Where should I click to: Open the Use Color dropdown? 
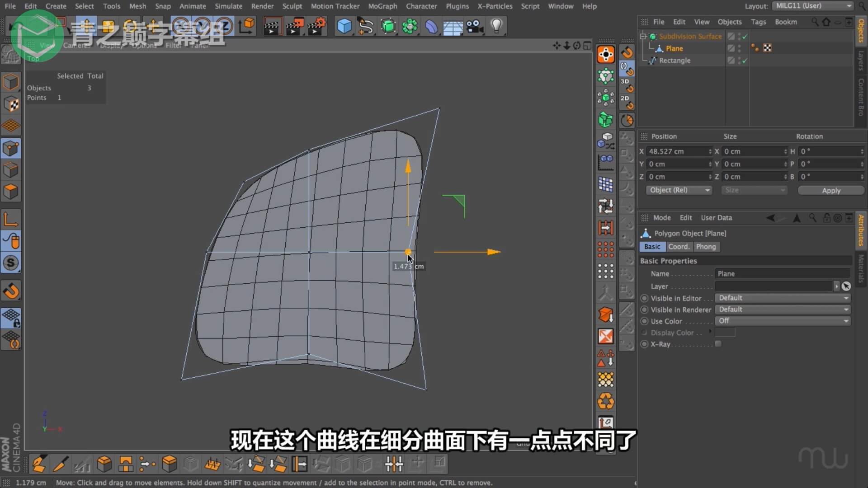[x=783, y=321]
